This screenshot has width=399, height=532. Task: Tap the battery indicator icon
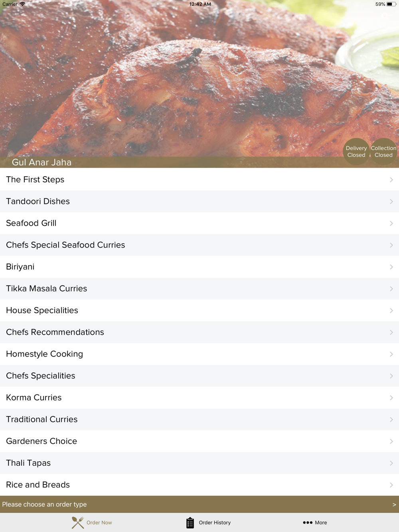pyautogui.click(x=391, y=4)
